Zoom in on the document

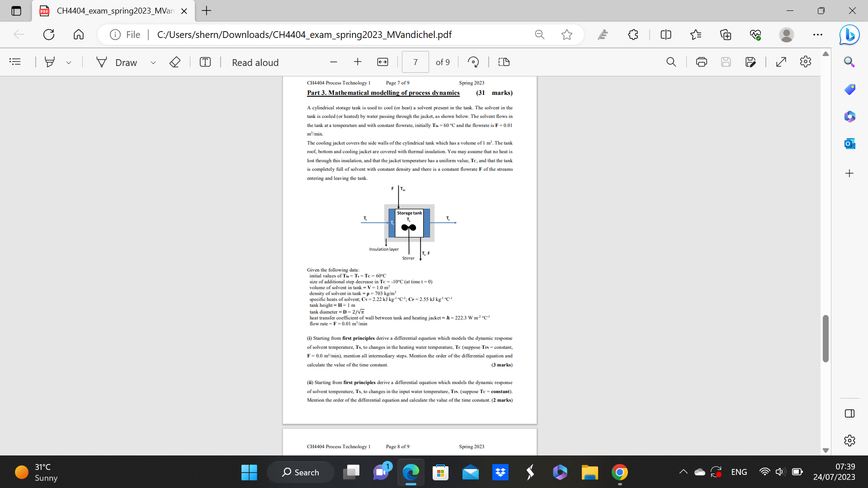click(358, 62)
